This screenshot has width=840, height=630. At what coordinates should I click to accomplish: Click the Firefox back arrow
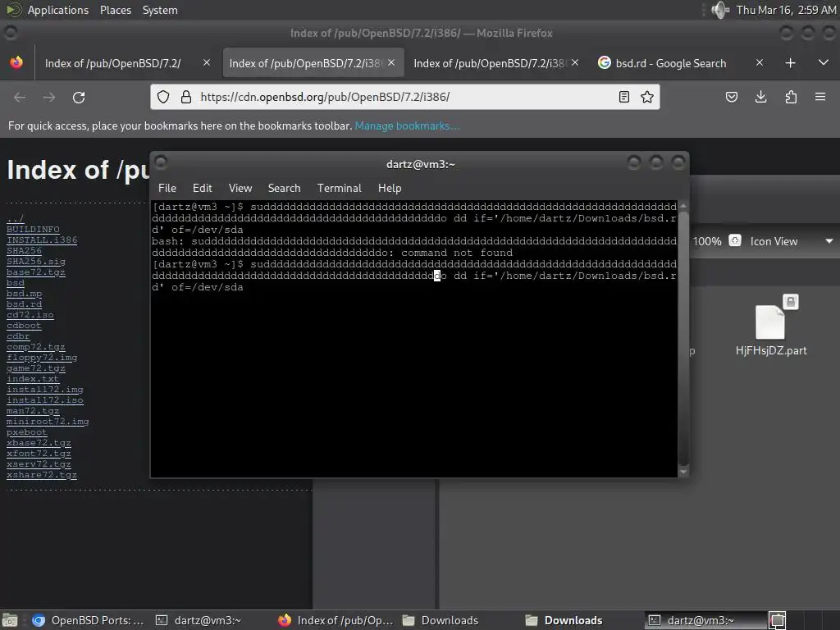coord(20,97)
